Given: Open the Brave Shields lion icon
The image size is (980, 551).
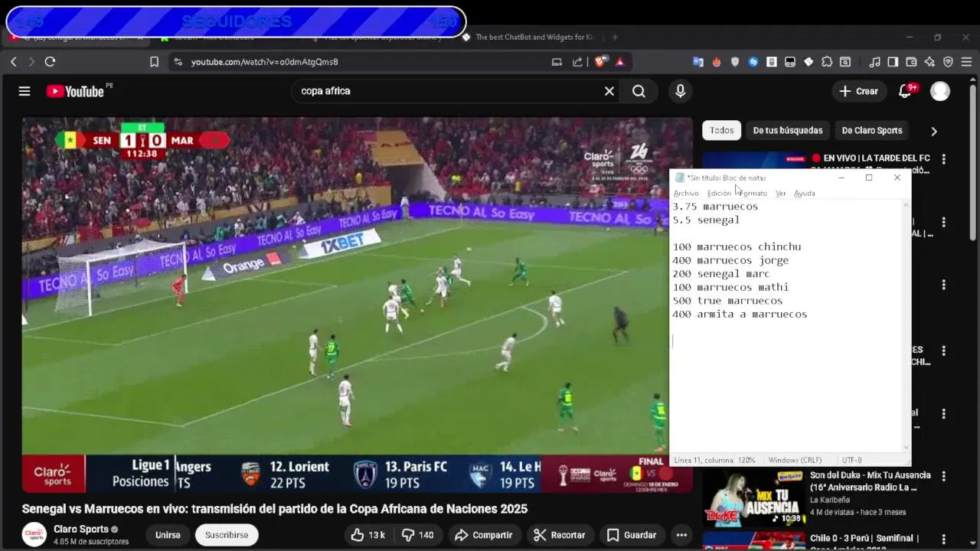Looking at the screenshot, I should pos(601,61).
